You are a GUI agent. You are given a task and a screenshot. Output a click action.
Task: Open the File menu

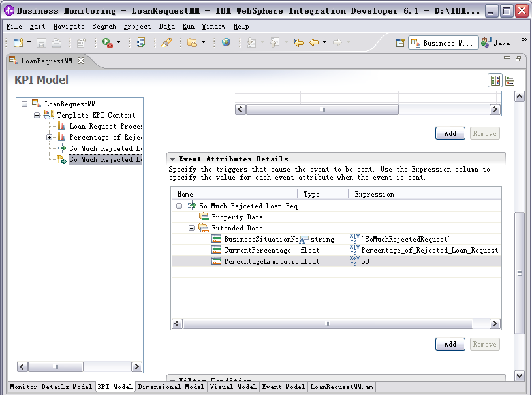click(14, 27)
